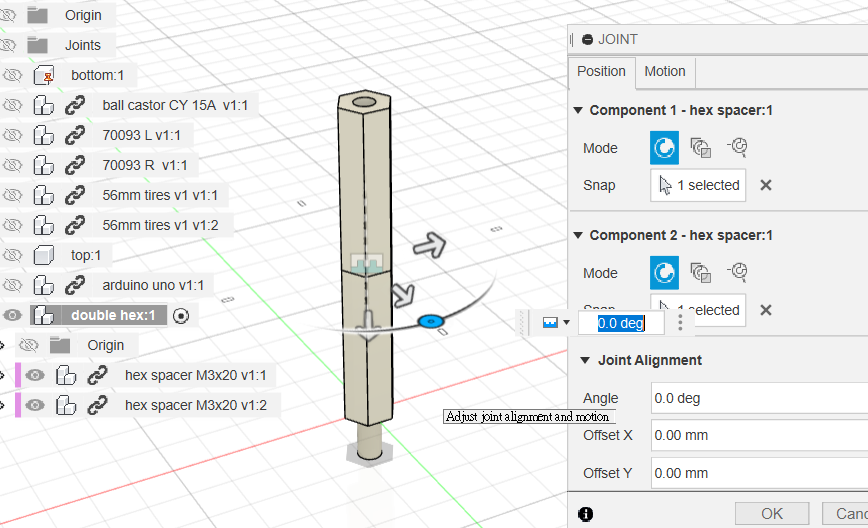Select arduino uno v1:1 tree row
Viewport: 868px width, 528px height.
click(153, 285)
